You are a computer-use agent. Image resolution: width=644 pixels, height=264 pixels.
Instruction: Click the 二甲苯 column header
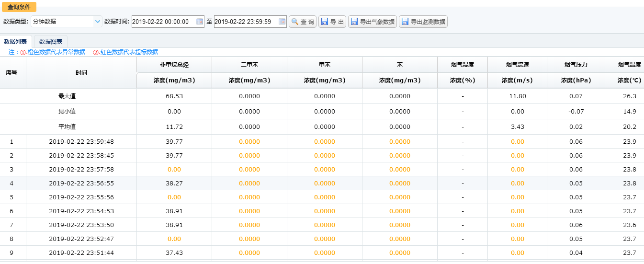coord(249,65)
